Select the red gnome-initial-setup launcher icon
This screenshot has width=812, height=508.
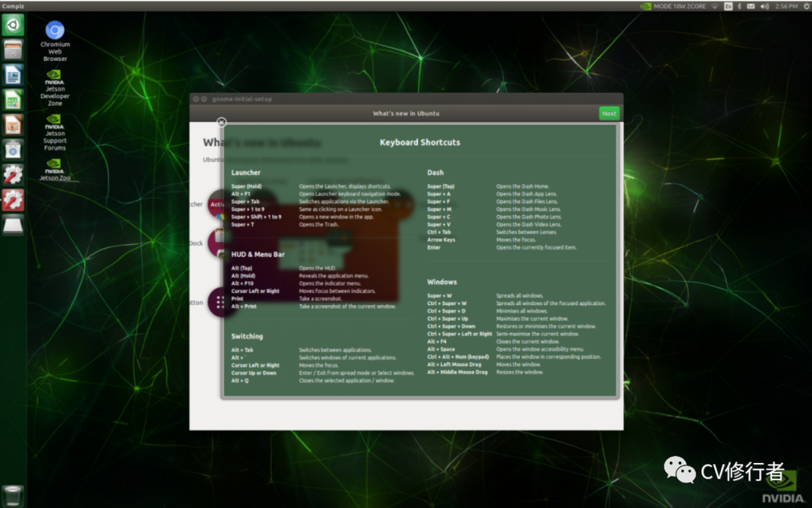pos(13,200)
